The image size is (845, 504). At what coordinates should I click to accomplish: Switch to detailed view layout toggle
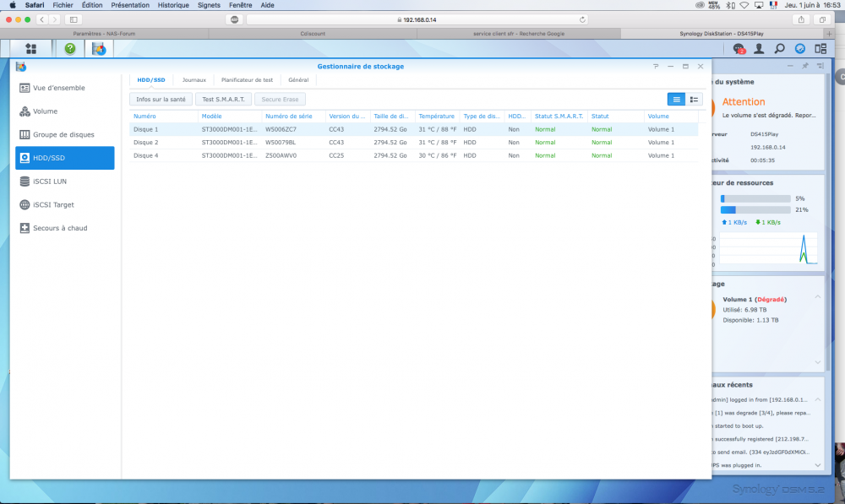coord(694,99)
